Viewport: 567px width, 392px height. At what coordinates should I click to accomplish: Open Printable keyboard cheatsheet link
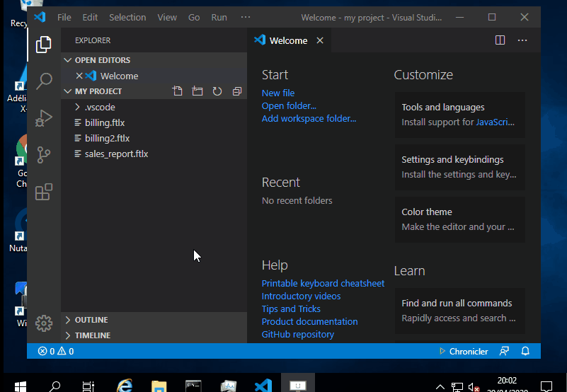(x=323, y=283)
